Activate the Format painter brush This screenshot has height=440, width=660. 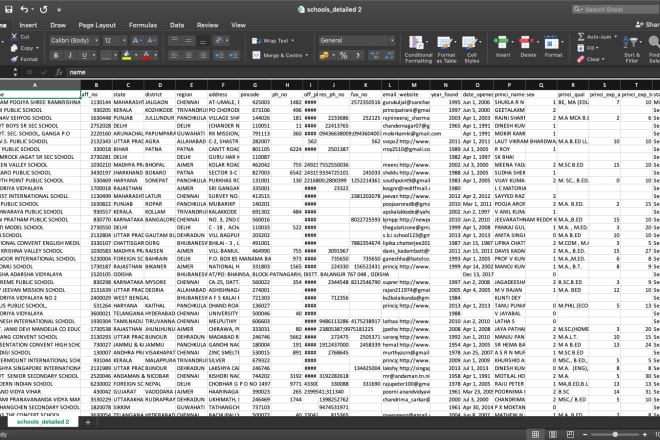coord(24,59)
